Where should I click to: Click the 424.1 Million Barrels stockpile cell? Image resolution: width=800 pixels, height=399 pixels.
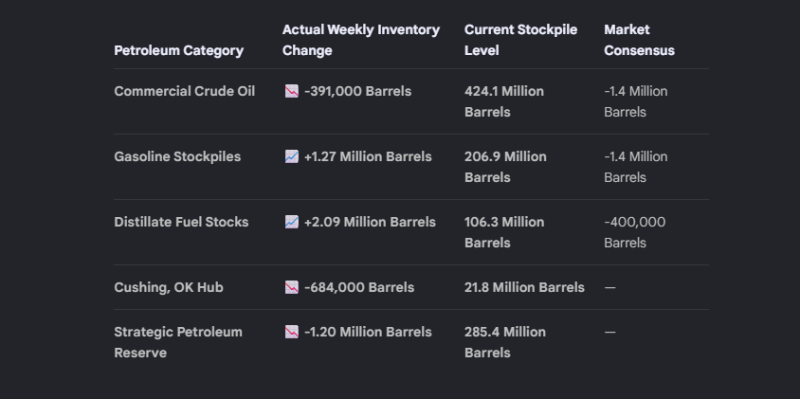click(x=504, y=102)
